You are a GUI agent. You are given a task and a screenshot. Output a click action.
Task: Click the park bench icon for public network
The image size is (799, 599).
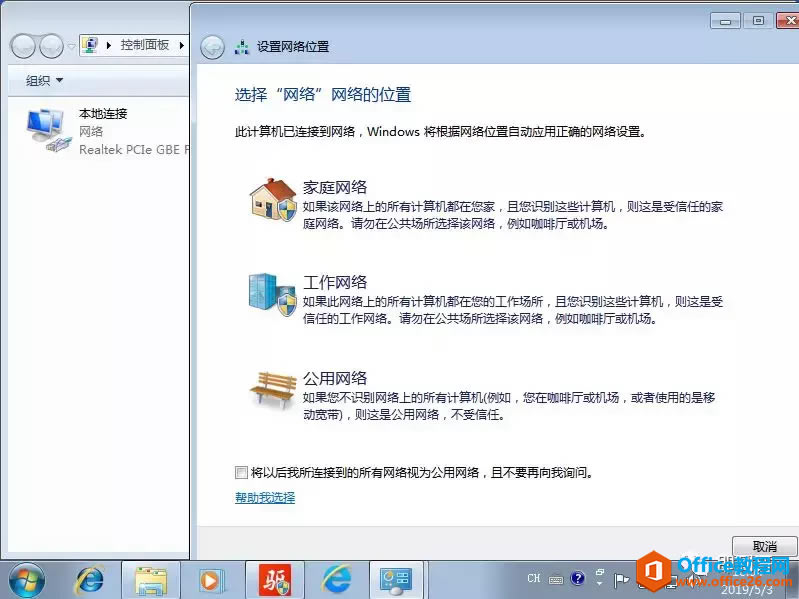pos(273,391)
